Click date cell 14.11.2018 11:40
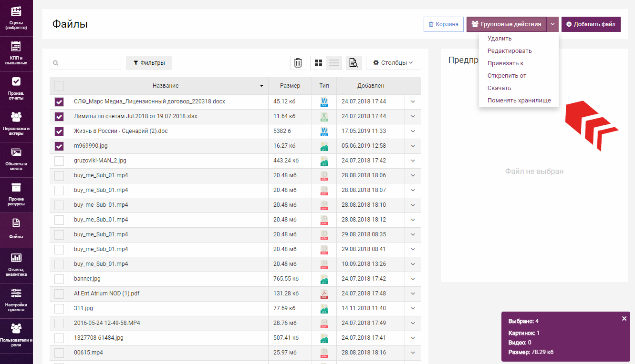The width and height of the screenshot is (635, 364). [364, 308]
